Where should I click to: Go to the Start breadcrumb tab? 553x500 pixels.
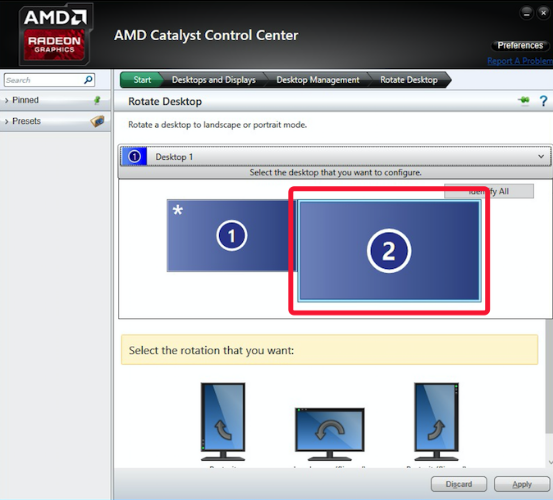click(x=142, y=80)
